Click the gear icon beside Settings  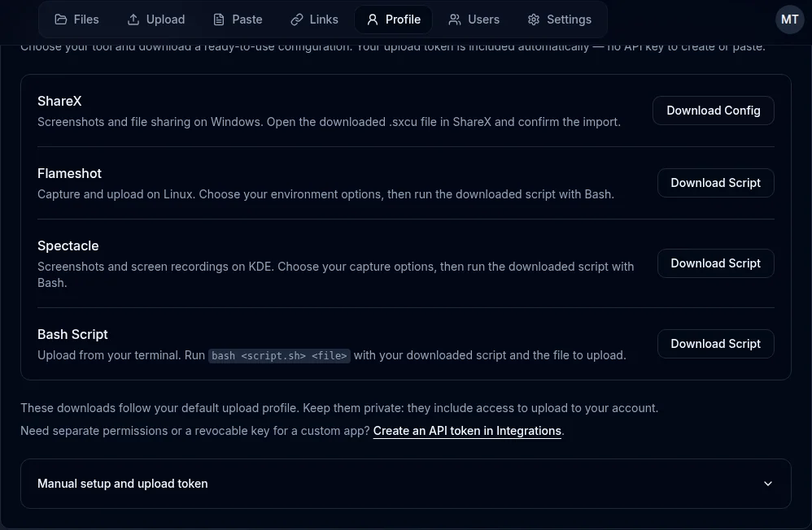coord(534,20)
